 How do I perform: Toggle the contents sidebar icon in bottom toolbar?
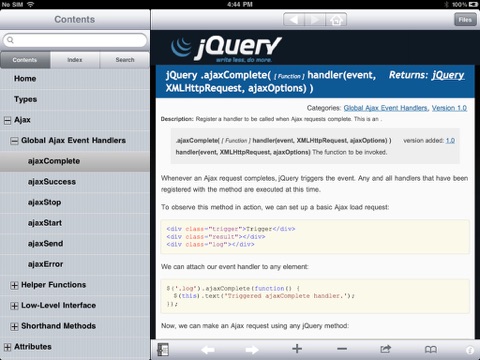pyautogui.click(x=163, y=349)
